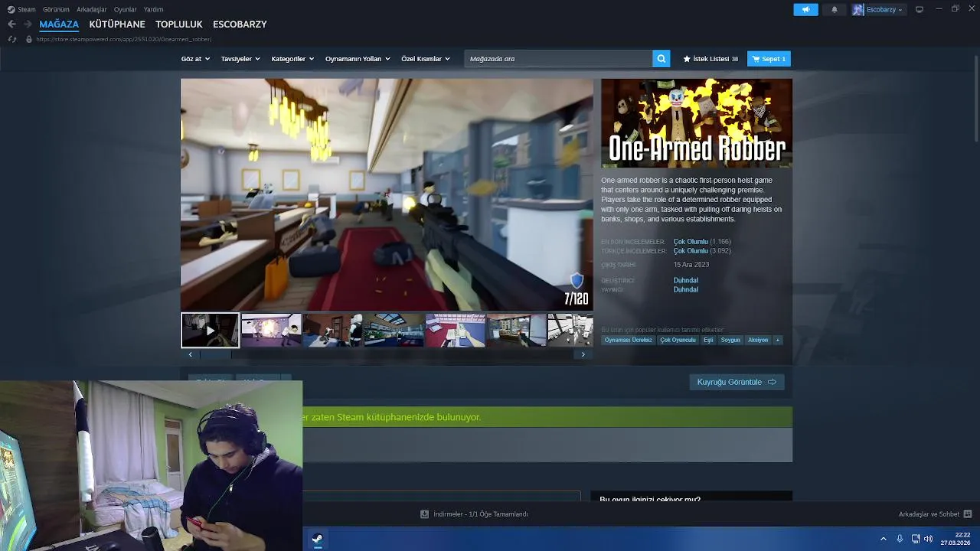Click the plus tag button
This screenshot has height=551, width=980.
[778, 340]
